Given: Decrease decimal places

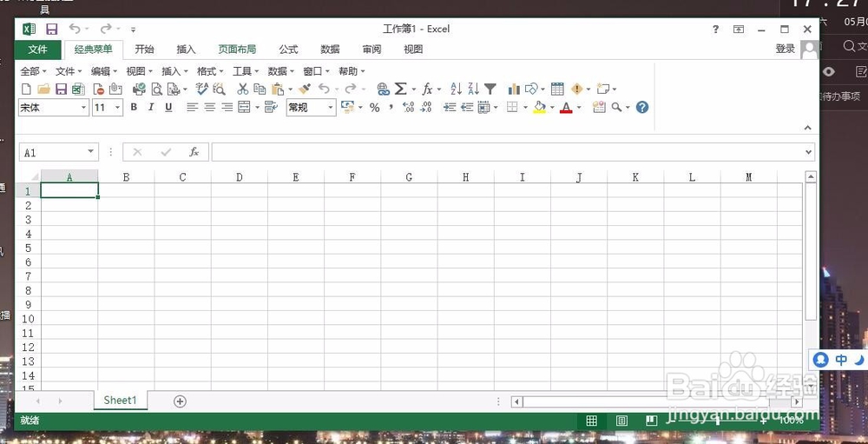Looking at the screenshot, I should coord(425,108).
